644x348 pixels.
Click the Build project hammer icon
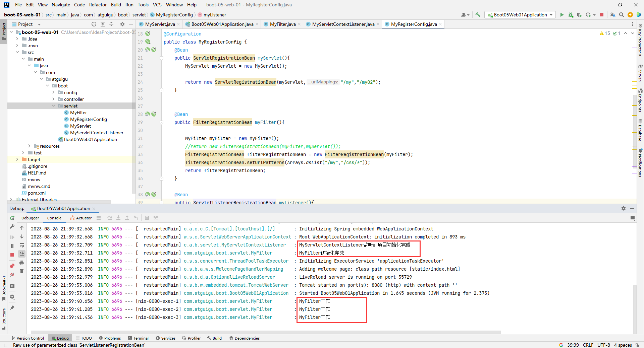478,15
